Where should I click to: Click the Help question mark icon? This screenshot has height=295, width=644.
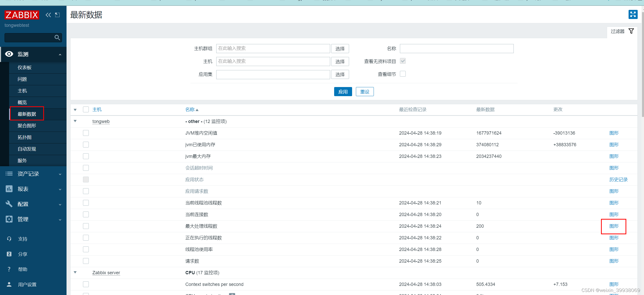[x=9, y=269]
